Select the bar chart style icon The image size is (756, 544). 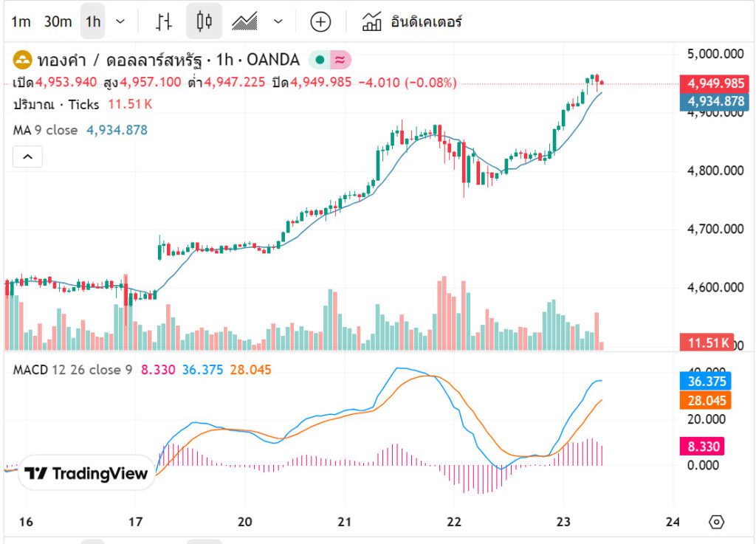164,21
